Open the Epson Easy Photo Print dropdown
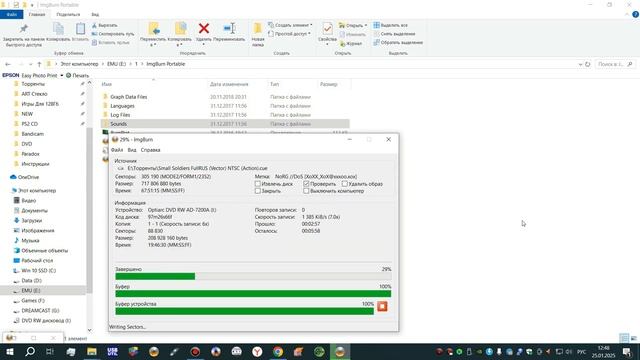 [62, 76]
